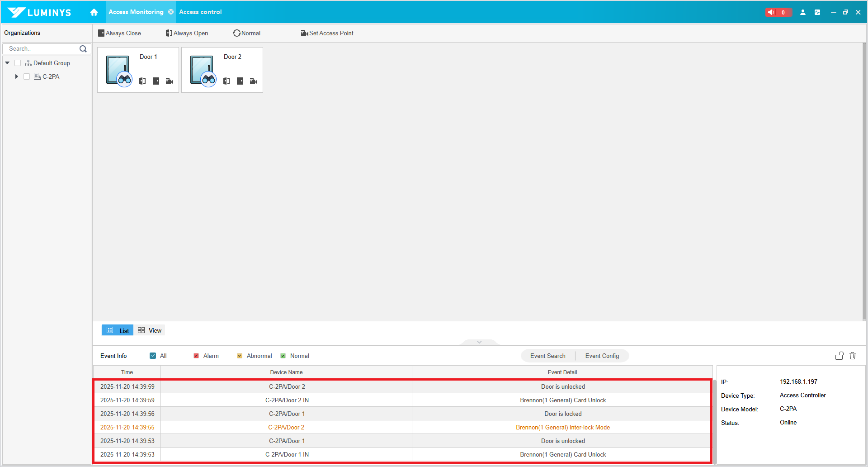
Task: Switch to the Access control tab
Action: tap(200, 12)
